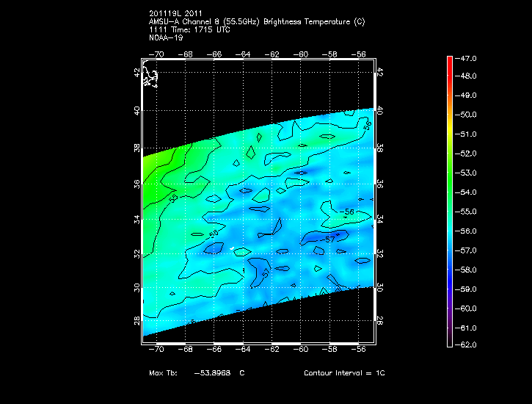The height and width of the screenshot is (404, 532).
Task: Select the 42 latitude label on the left axis
Action: (x=136, y=72)
